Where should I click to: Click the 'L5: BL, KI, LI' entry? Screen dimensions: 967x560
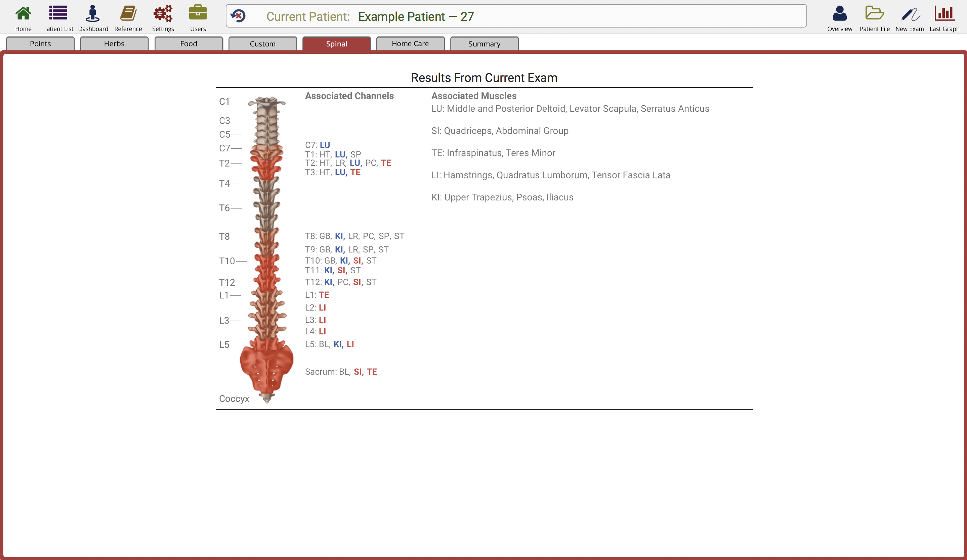(x=329, y=344)
